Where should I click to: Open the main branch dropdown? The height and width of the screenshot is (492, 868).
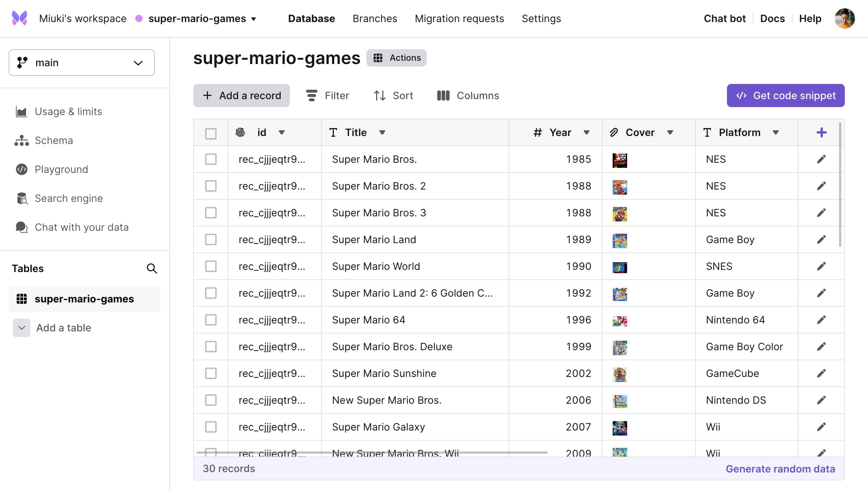click(82, 63)
